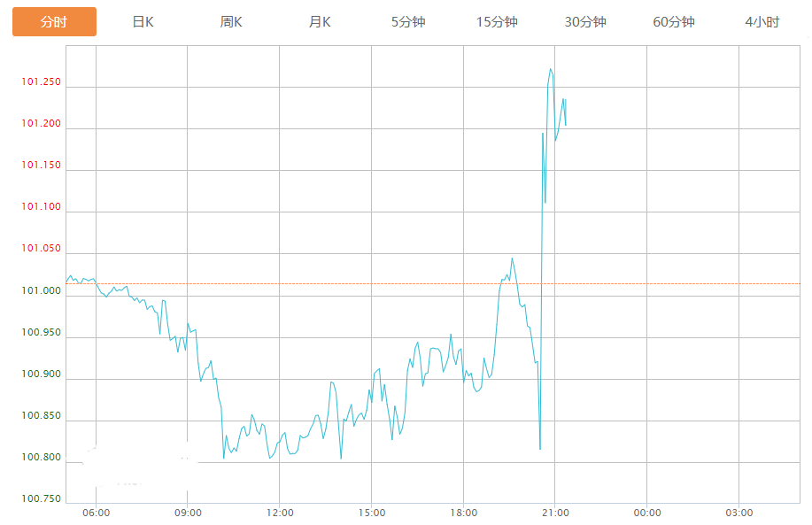Show the 15分钟 chart
The image size is (812, 525).
[x=497, y=22]
